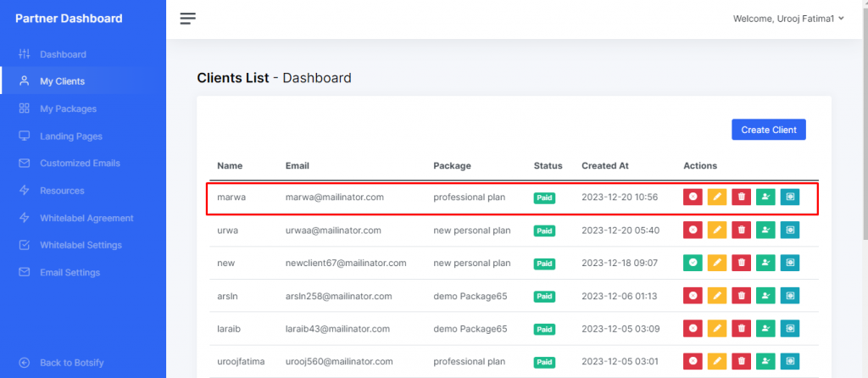Viewport: 868px width, 378px height.
Task: Click Back to Botsify link
Action: tap(71, 363)
